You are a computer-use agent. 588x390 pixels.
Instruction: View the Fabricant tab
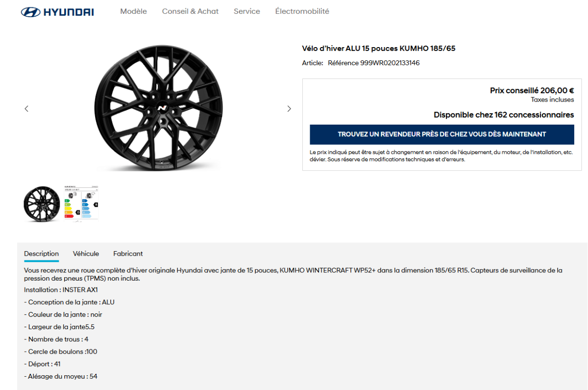coord(128,254)
